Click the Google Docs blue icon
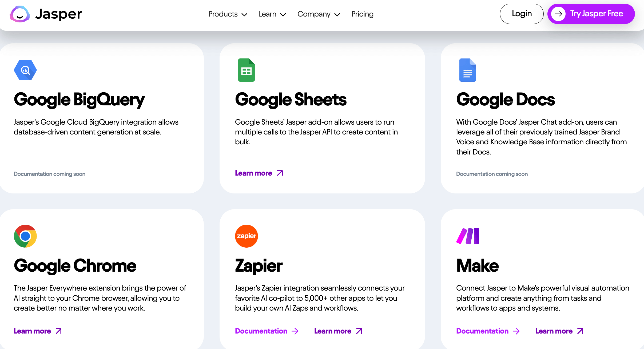The height and width of the screenshot is (349, 644). [x=467, y=70]
